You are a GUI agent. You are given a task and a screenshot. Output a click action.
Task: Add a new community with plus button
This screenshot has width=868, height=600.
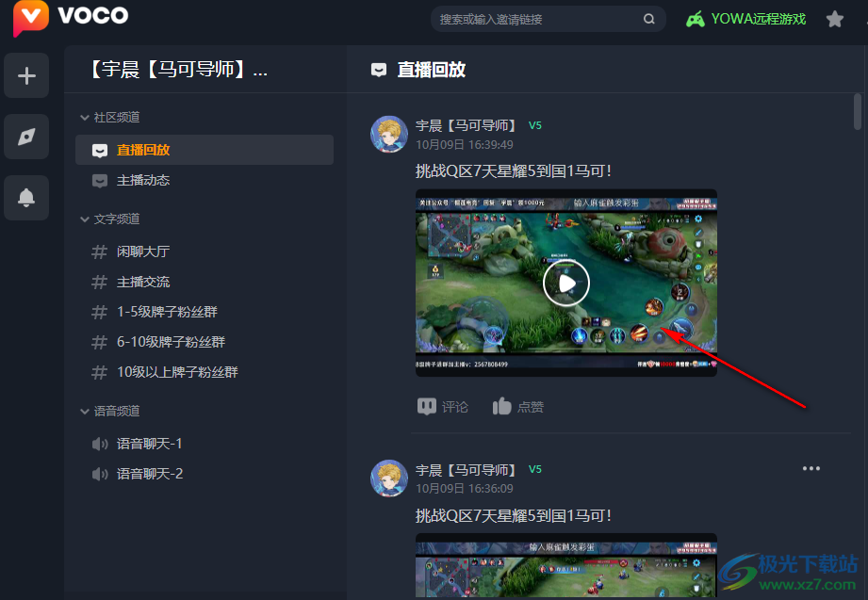click(26, 76)
